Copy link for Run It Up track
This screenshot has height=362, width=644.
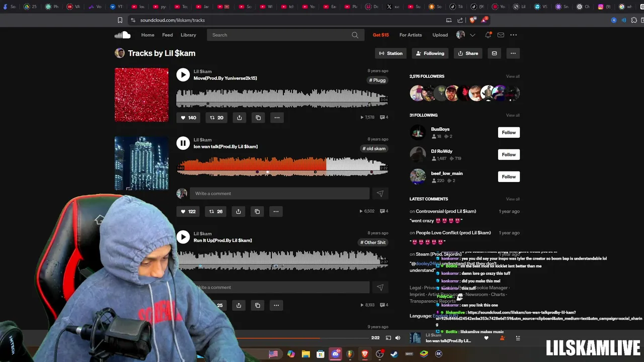click(258, 305)
